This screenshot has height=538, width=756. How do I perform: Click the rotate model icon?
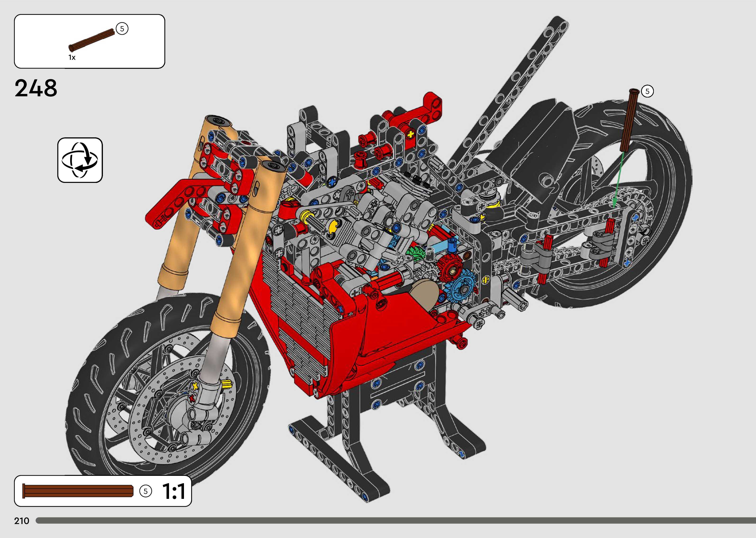point(80,160)
